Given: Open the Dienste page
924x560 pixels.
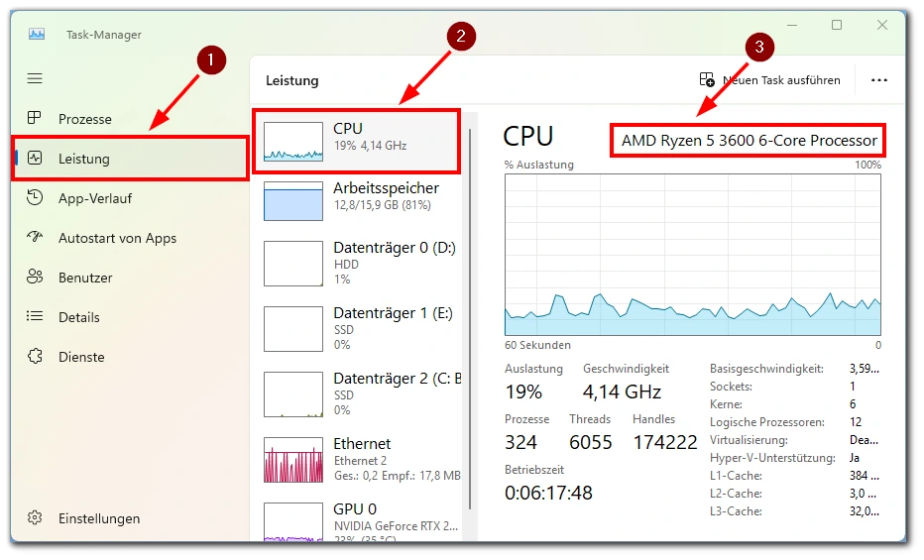Looking at the screenshot, I should [131, 356].
